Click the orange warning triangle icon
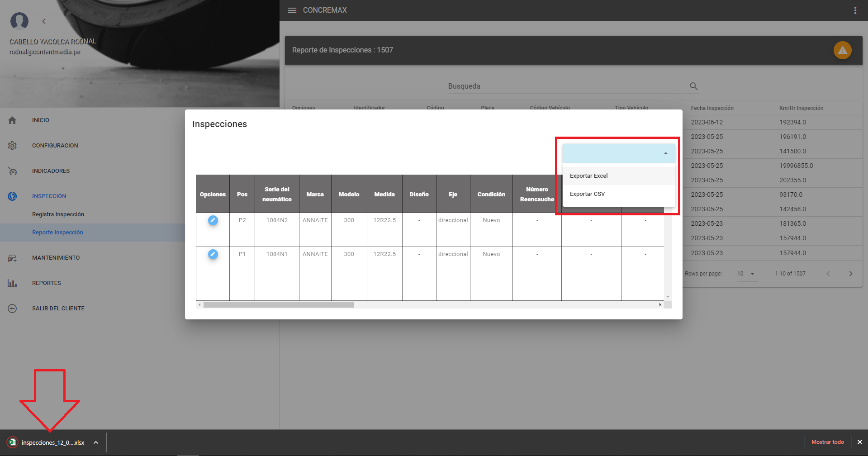The height and width of the screenshot is (456, 868). [x=842, y=50]
